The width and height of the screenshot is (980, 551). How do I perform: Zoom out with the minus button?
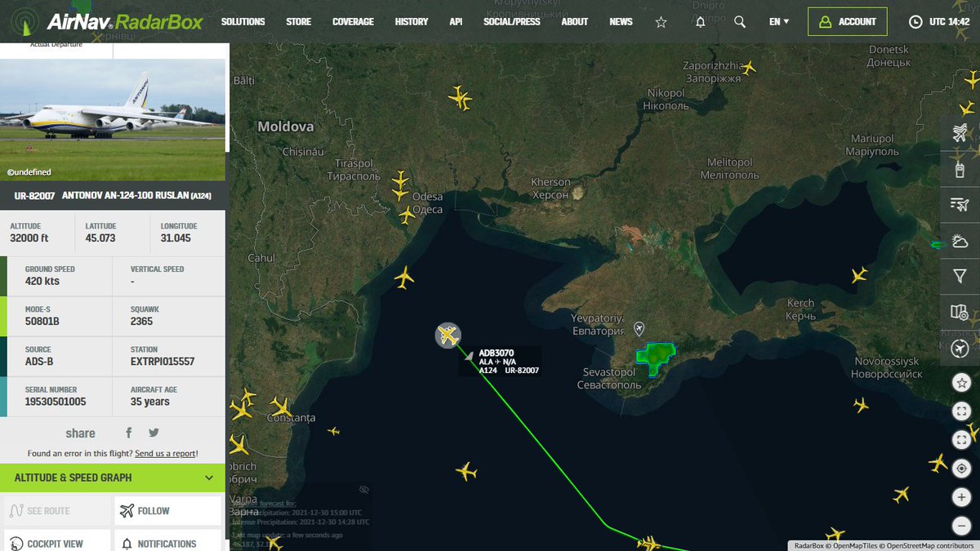click(961, 526)
